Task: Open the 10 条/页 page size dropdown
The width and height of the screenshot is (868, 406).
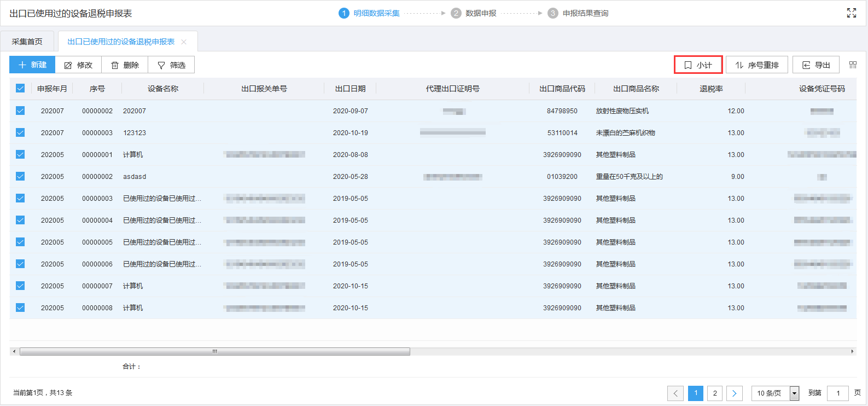Action: point(775,393)
